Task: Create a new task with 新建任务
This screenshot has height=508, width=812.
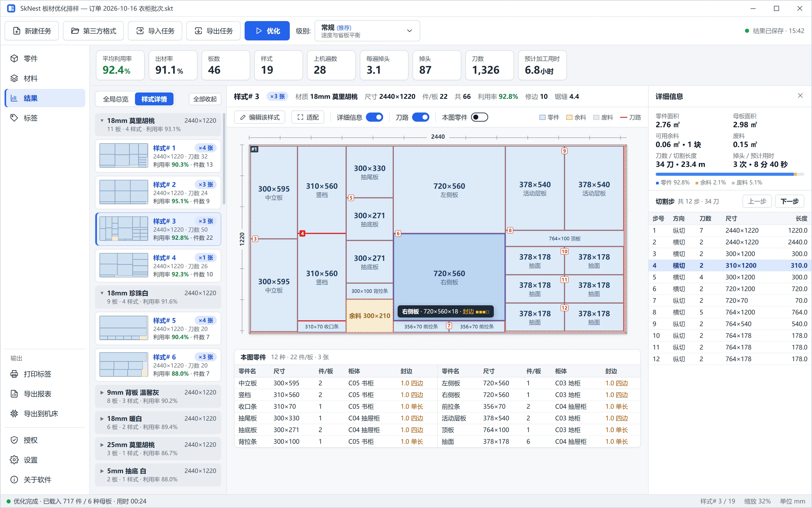Action: (32, 31)
